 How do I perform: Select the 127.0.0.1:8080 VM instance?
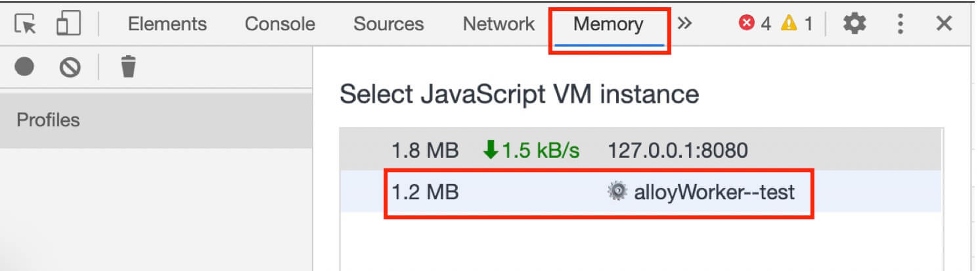coord(640,152)
